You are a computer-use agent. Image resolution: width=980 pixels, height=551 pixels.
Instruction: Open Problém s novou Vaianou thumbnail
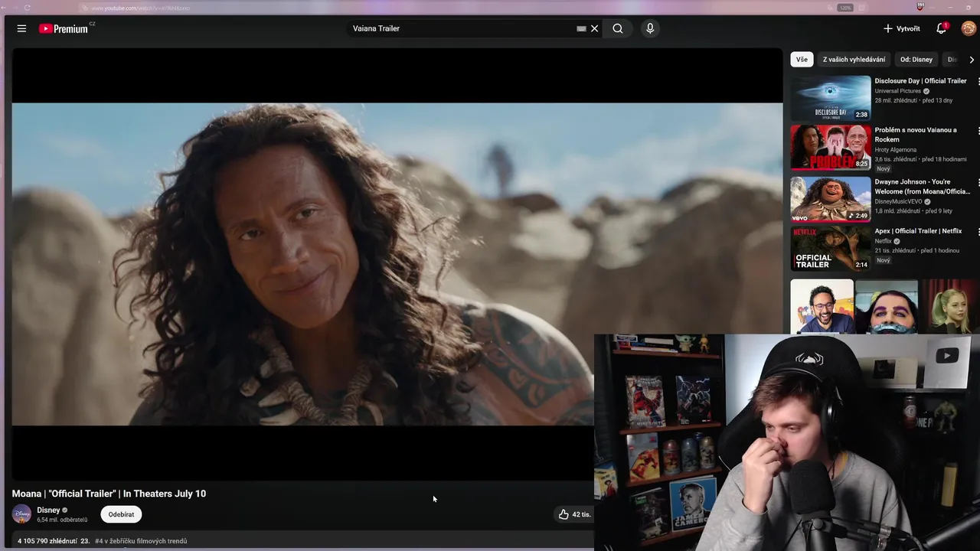point(831,147)
